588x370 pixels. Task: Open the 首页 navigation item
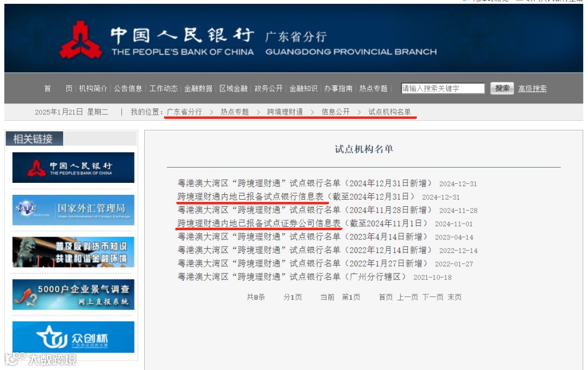click(58, 89)
